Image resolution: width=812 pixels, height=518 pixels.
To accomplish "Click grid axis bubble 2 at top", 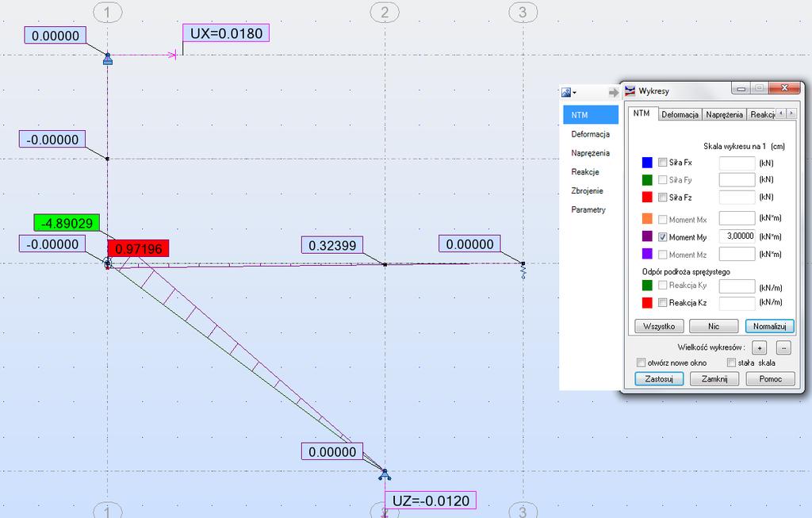I will point(385,12).
